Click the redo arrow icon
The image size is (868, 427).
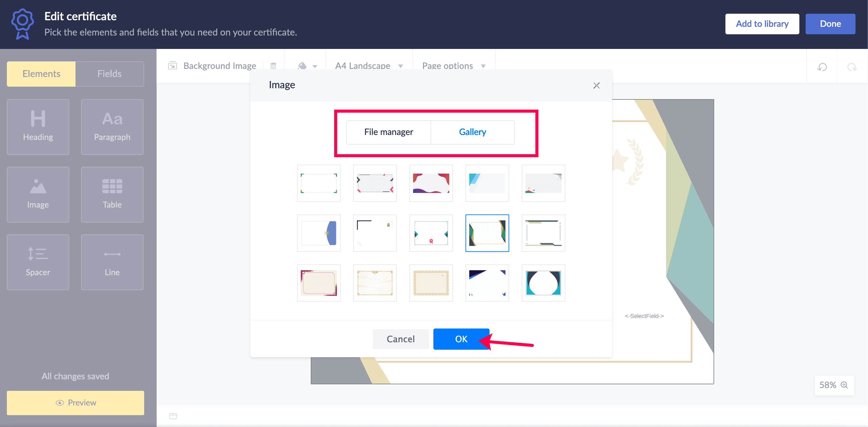coord(852,67)
